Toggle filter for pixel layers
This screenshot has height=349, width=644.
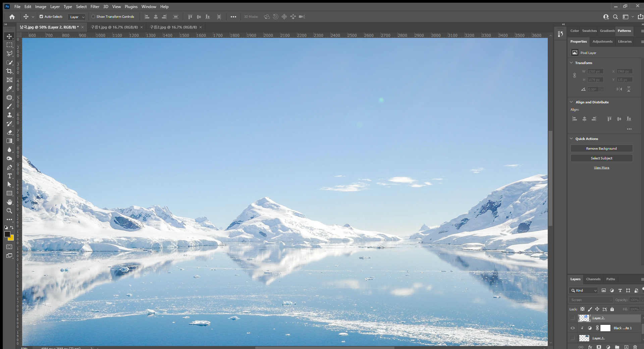604,290
